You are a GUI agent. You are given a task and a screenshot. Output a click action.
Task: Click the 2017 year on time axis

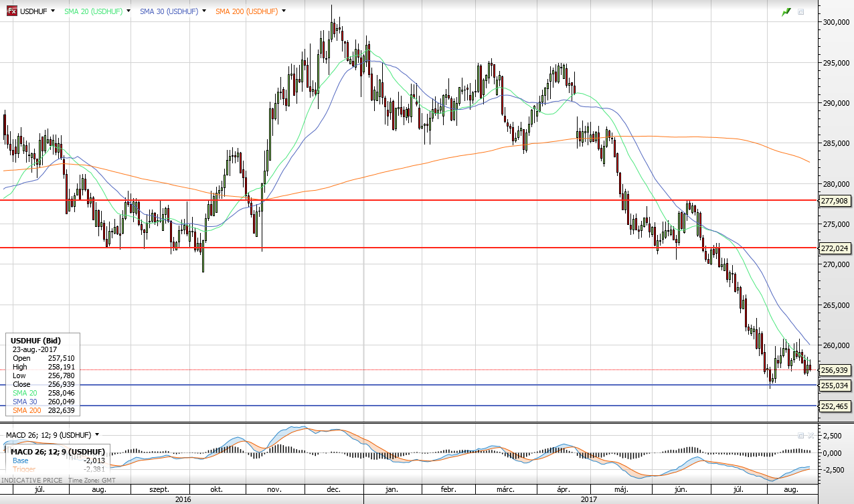[589, 499]
